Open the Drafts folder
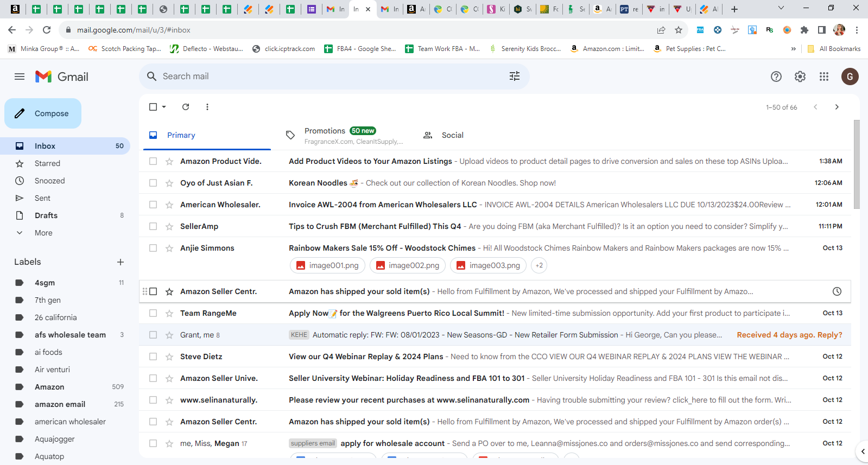This screenshot has width=868, height=465. [x=65, y=215]
